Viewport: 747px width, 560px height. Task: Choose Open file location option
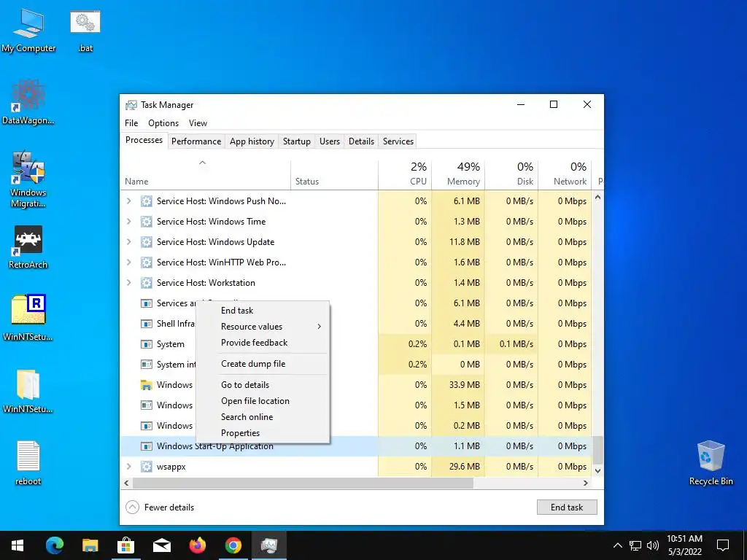[x=263, y=401]
